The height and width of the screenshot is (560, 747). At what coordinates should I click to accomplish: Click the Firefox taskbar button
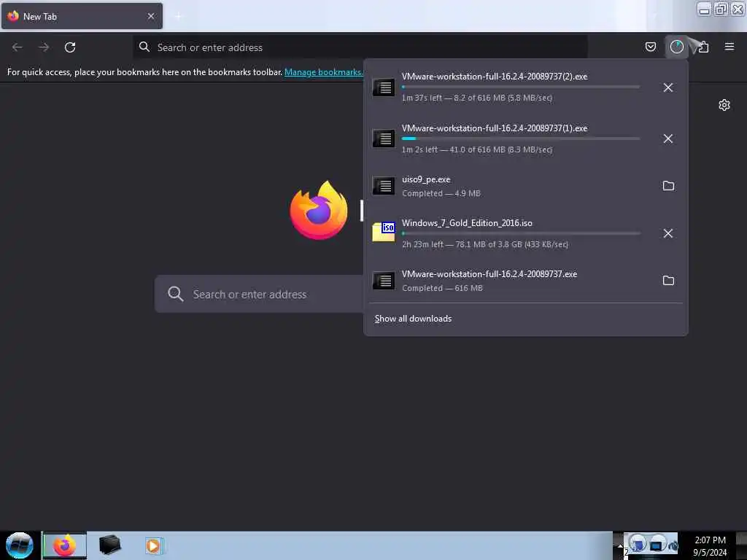tap(65, 545)
